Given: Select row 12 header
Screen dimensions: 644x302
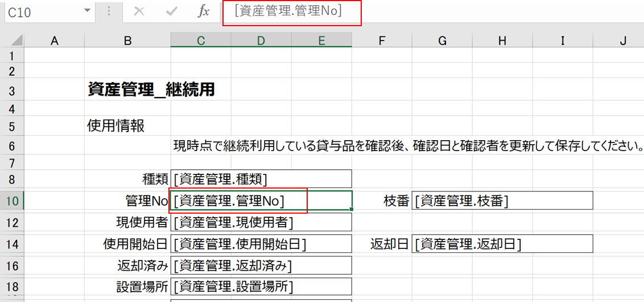Looking at the screenshot, I should point(12,223).
